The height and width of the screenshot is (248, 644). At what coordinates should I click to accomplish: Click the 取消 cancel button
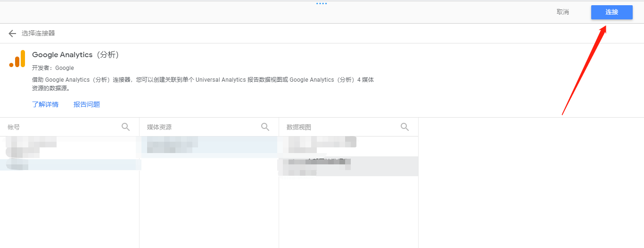[x=562, y=12]
